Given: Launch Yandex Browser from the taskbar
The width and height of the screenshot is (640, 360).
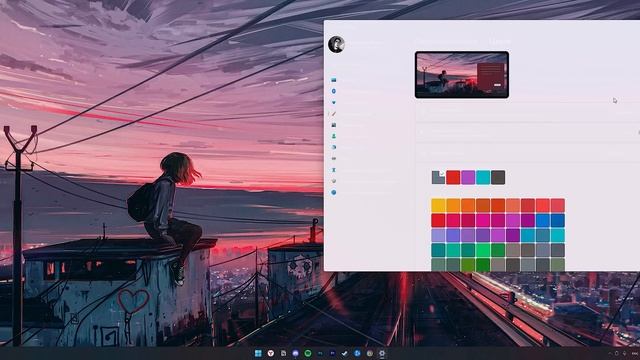Looking at the screenshot, I should [x=271, y=353].
